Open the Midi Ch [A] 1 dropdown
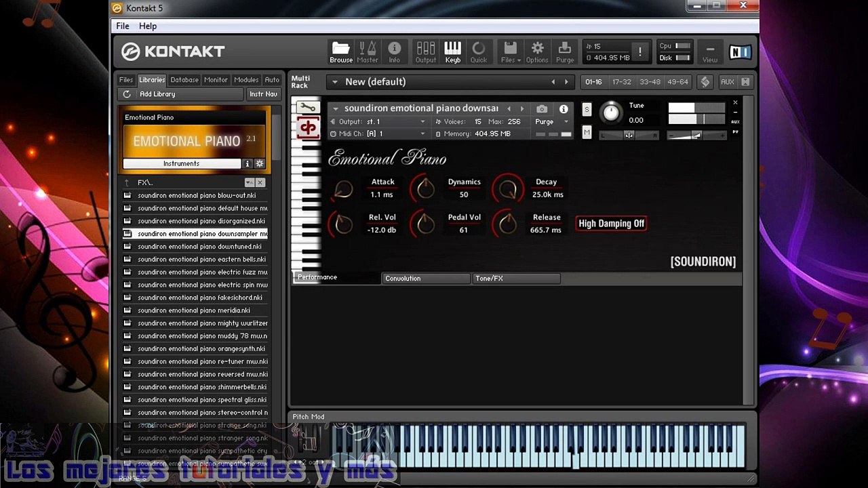The height and width of the screenshot is (488, 868). (422, 134)
